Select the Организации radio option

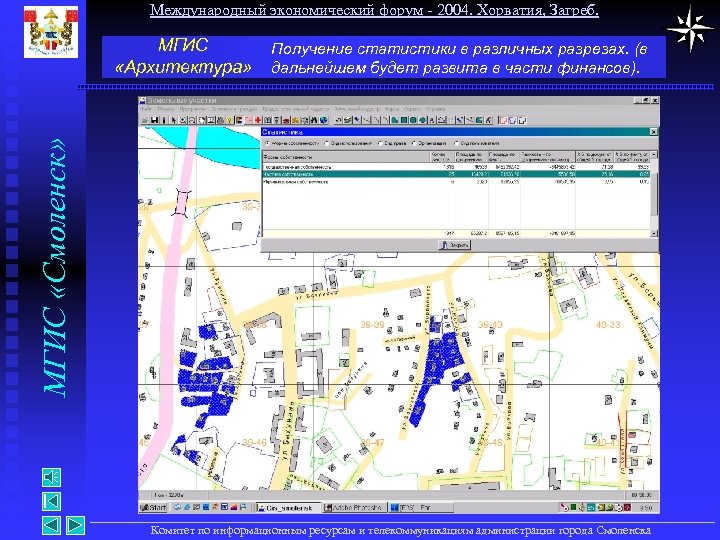[429, 143]
